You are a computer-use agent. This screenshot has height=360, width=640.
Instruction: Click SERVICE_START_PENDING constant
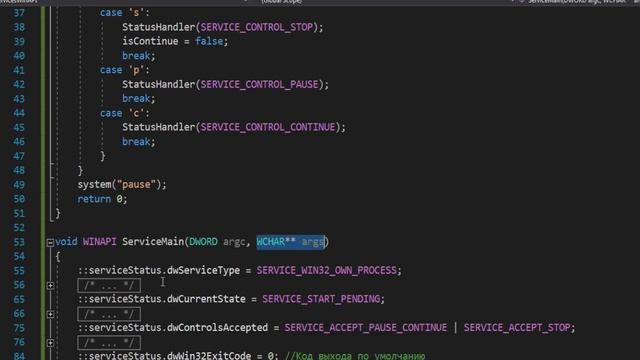[x=321, y=299]
